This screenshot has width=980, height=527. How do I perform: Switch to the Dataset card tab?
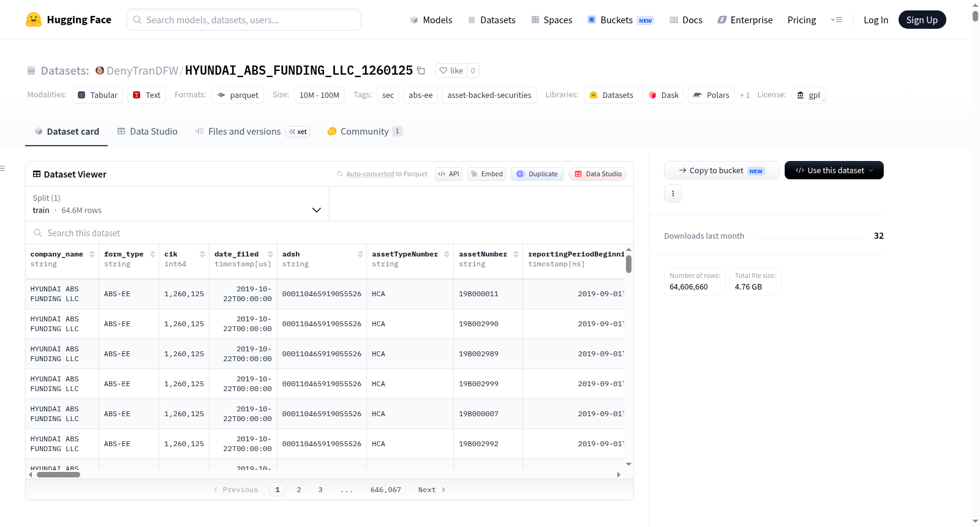click(x=66, y=131)
